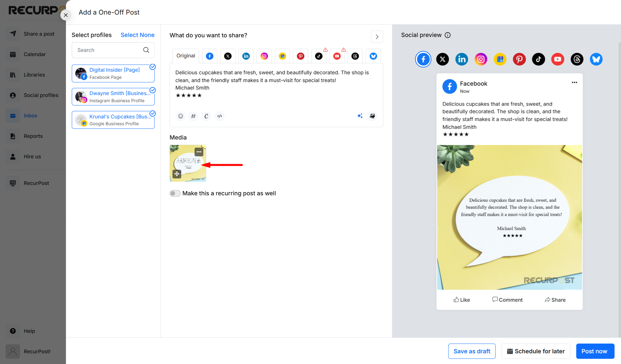Close the Add a One-Off Post dialog
621x364 pixels.
point(66,15)
